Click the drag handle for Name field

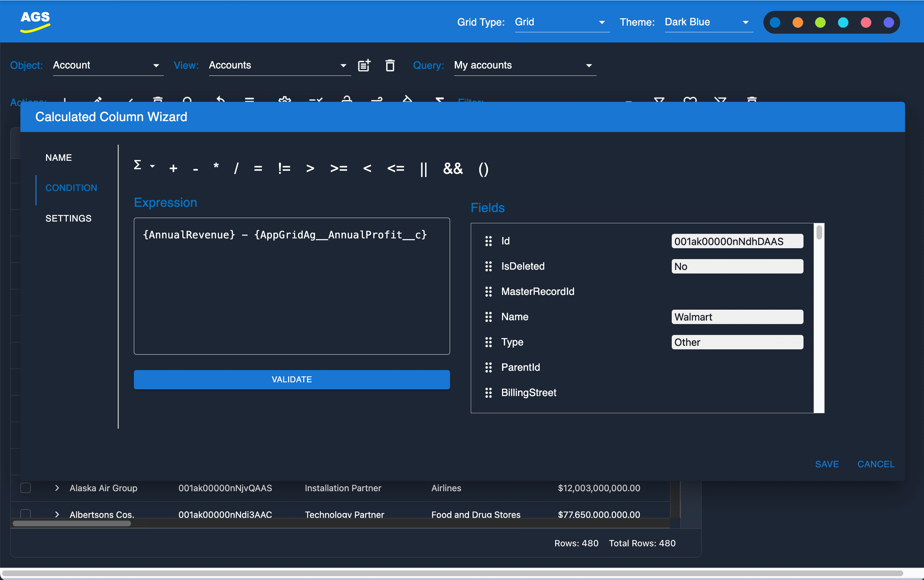click(x=488, y=317)
